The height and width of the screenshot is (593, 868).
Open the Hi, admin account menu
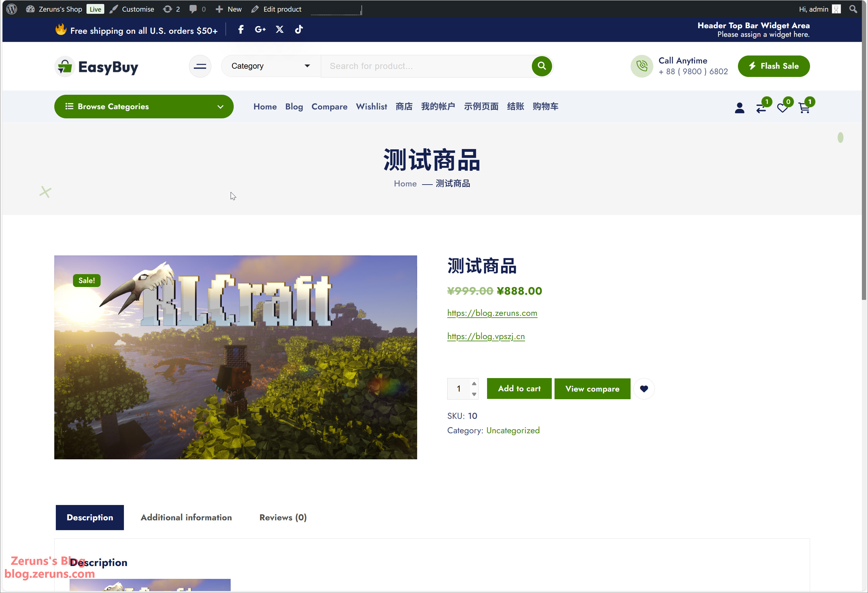pos(820,9)
